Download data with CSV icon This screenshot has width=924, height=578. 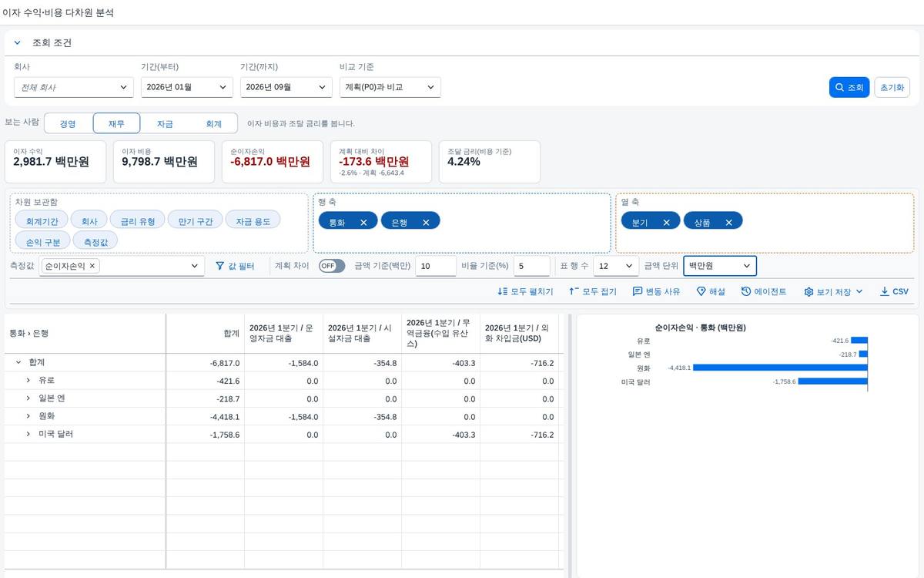coord(885,292)
